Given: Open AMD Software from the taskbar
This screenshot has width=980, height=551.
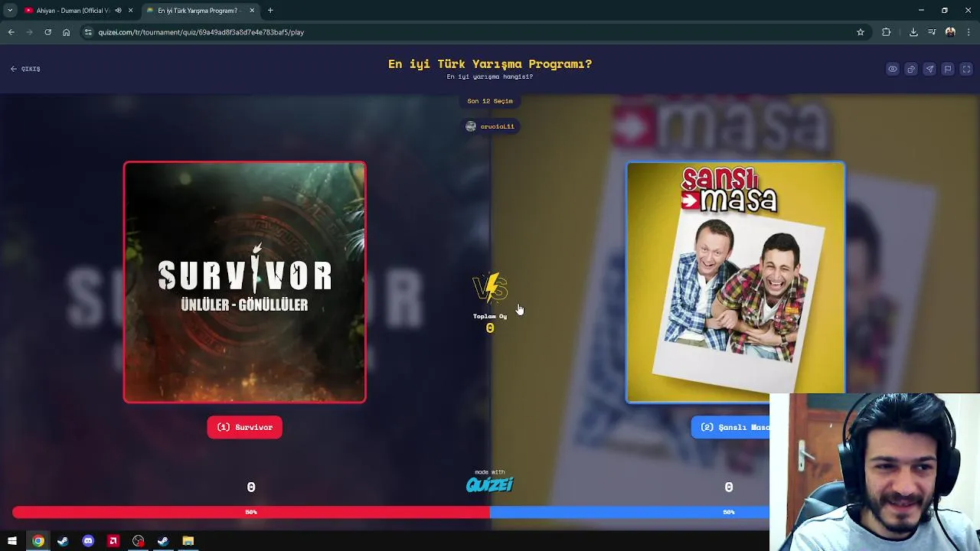Looking at the screenshot, I should coord(113,541).
